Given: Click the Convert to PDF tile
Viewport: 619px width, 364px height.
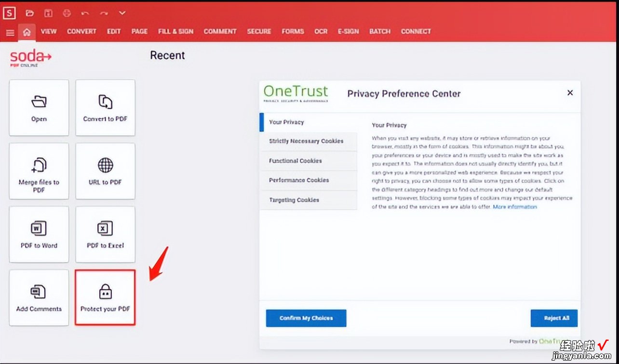Looking at the screenshot, I should pos(105,108).
